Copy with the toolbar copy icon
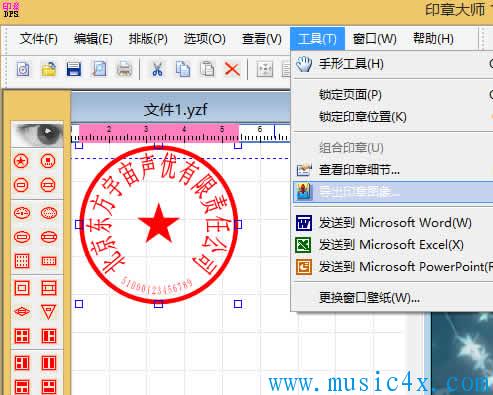The height and width of the screenshot is (395, 493). coord(182,69)
